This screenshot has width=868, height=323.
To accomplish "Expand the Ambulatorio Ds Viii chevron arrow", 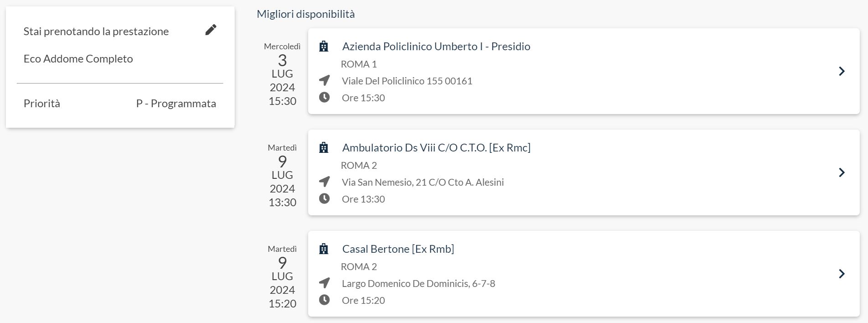I will point(842,172).
